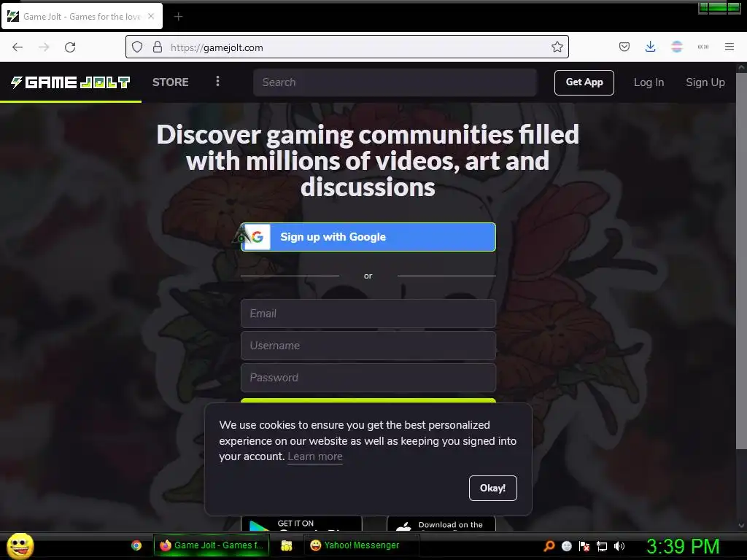Open the smiley Start button
Image resolution: width=747 pixels, height=560 pixels.
point(20,545)
